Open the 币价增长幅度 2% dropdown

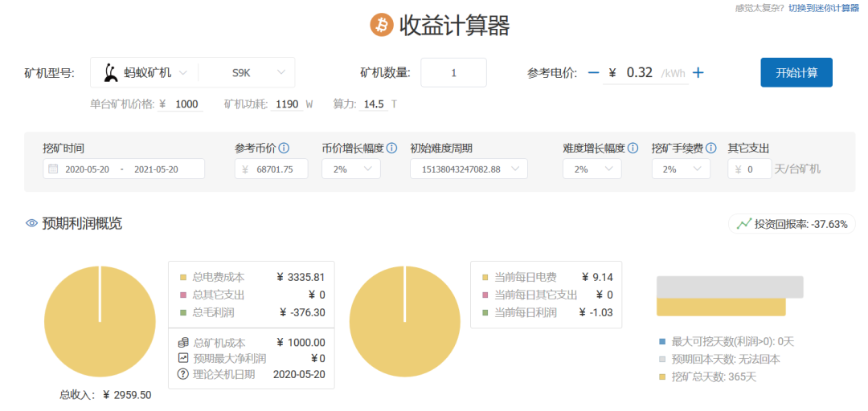point(350,169)
